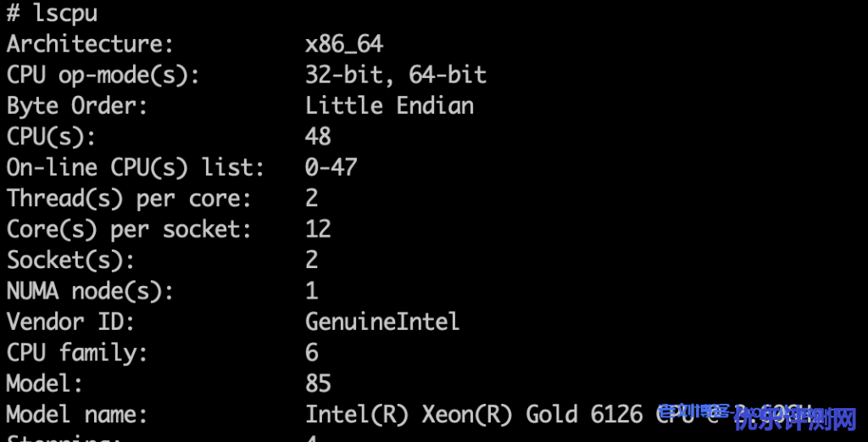Click the NUMA node(s) label
Viewport: 868px width, 442px height.
coord(90,291)
